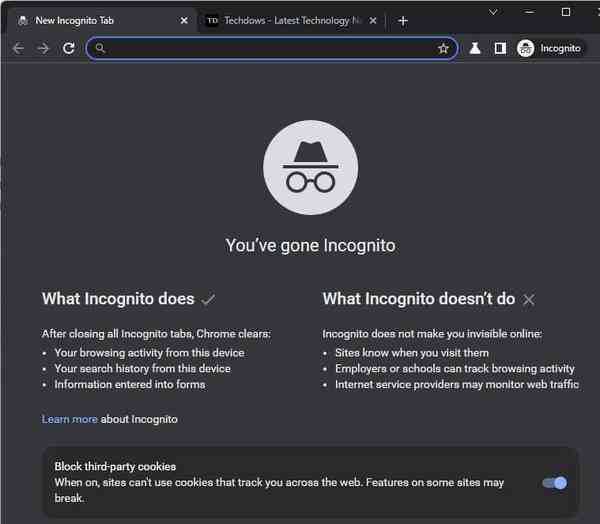600x524 pixels.
Task: Click the back navigation arrow
Action: tap(18, 49)
